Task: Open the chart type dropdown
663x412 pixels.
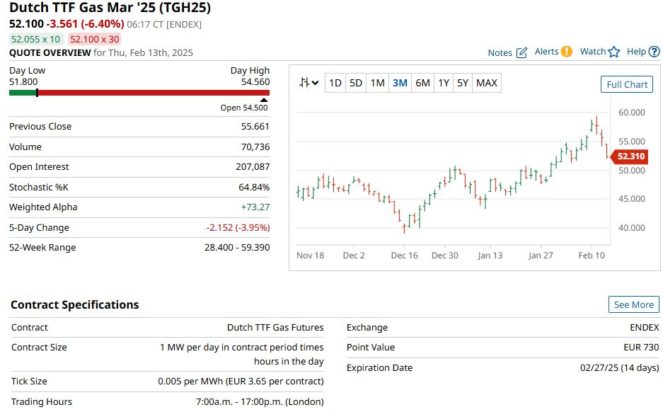Action: [309, 83]
